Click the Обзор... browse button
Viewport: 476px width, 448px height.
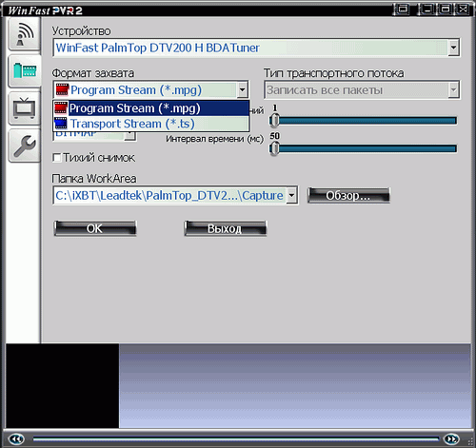tap(348, 195)
